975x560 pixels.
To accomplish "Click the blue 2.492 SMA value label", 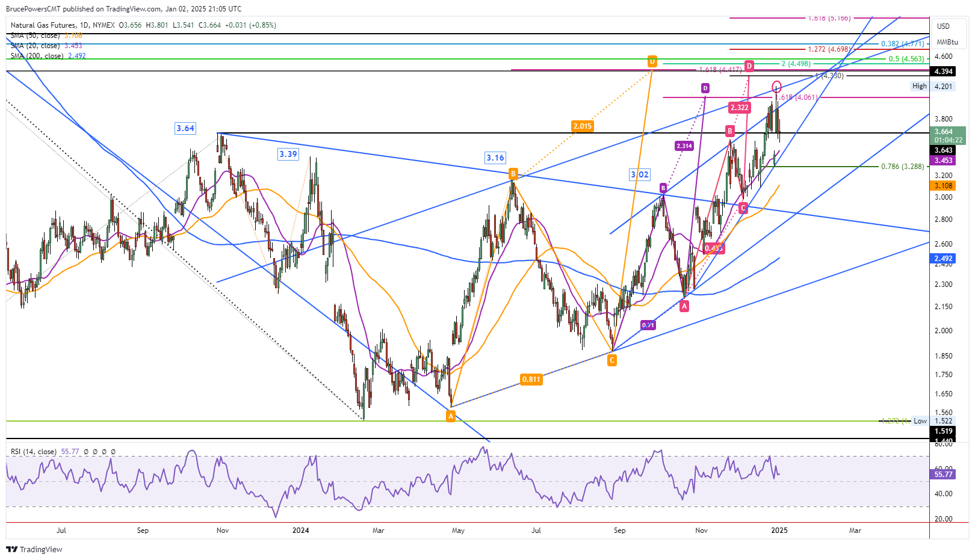I will pos(943,259).
